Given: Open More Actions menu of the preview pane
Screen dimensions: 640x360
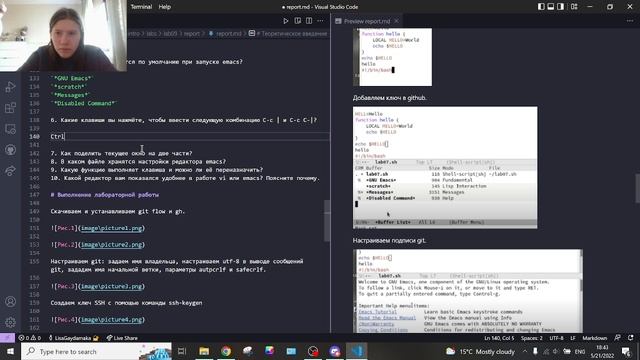Looking at the screenshot, I should click(x=630, y=21).
